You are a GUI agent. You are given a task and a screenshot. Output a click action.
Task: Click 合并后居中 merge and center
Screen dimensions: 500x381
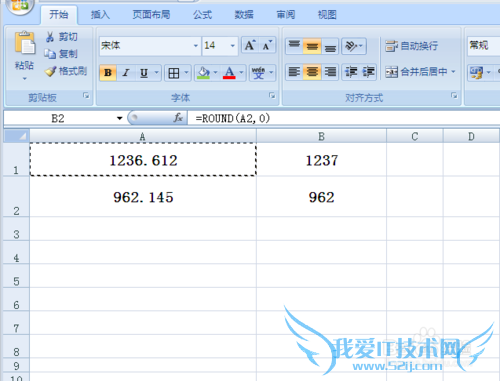[x=416, y=72]
